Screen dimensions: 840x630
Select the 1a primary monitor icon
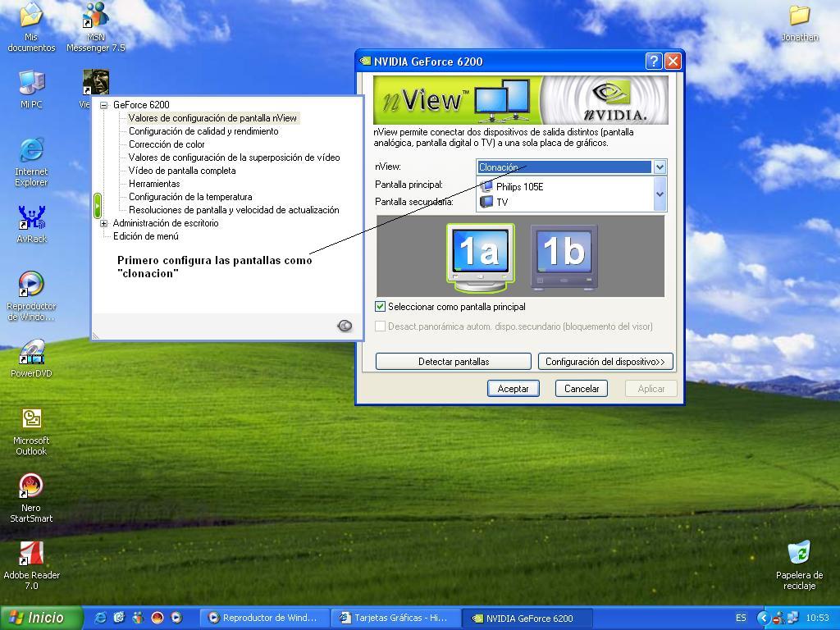pyautogui.click(x=480, y=257)
